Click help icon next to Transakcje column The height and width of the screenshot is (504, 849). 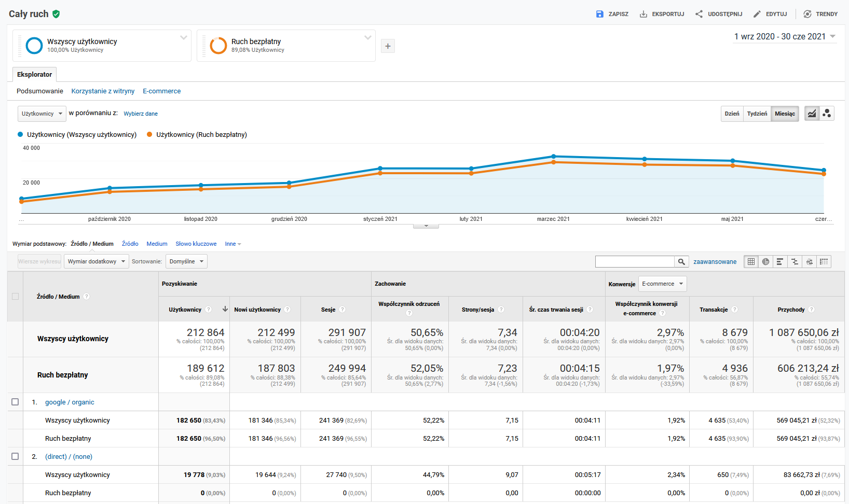click(x=734, y=310)
